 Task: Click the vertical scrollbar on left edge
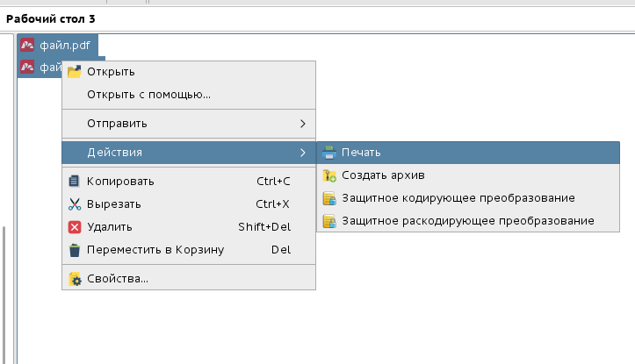pyautogui.click(x=4, y=289)
